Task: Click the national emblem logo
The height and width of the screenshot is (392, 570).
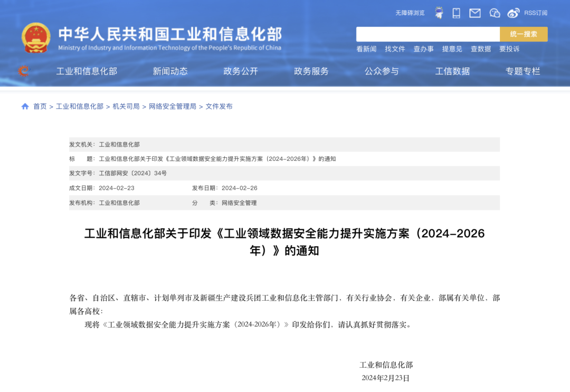Action: pos(36,37)
